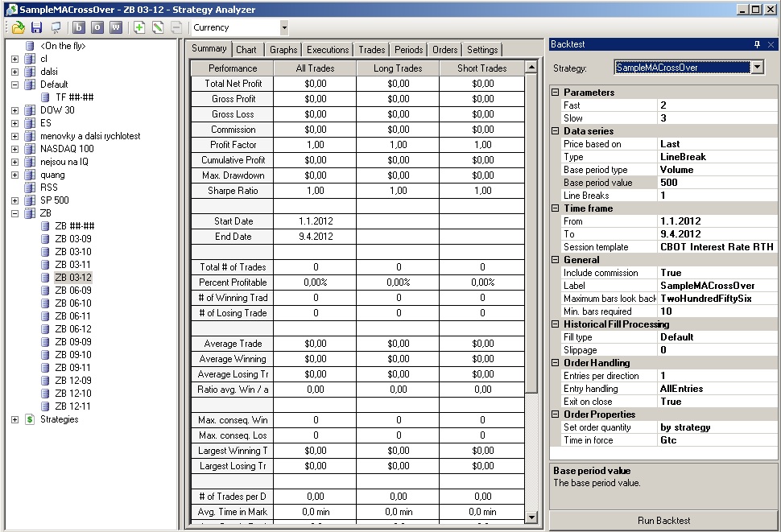This screenshot has width=781, height=532.
Task: Select the 'menovky a dalsi rychlotest' list
Action: pos(90,136)
